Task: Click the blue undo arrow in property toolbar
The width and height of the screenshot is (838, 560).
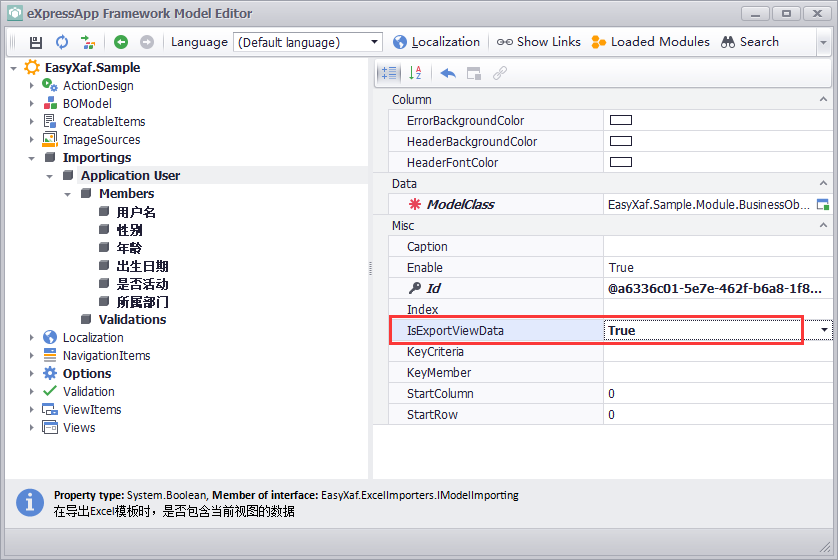Action: [448, 73]
